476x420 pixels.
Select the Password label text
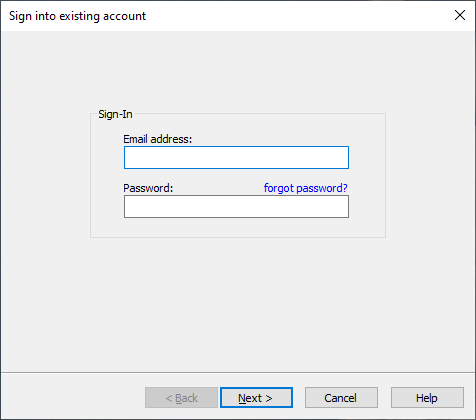coord(148,188)
